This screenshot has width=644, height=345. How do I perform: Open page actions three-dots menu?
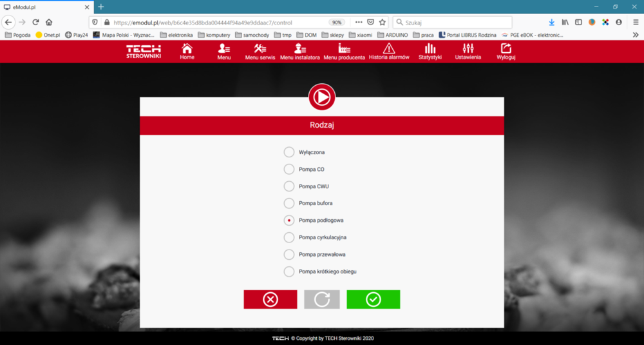point(359,22)
